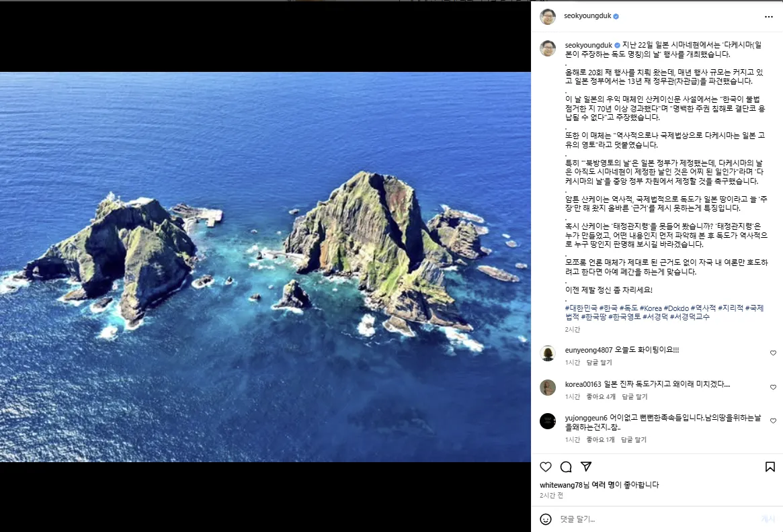Like yujonggeun6's comment heart
The height and width of the screenshot is (532, 783).
pyautogui.click(x=773, y=420)
